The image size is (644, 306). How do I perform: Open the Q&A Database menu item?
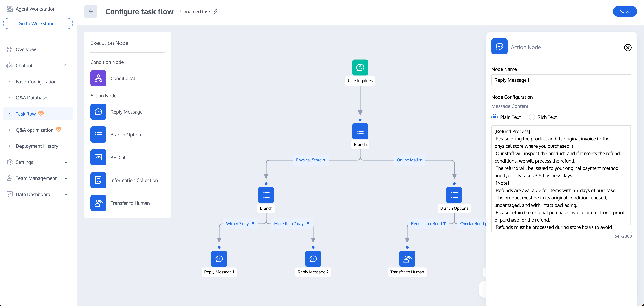coord(31,98)
